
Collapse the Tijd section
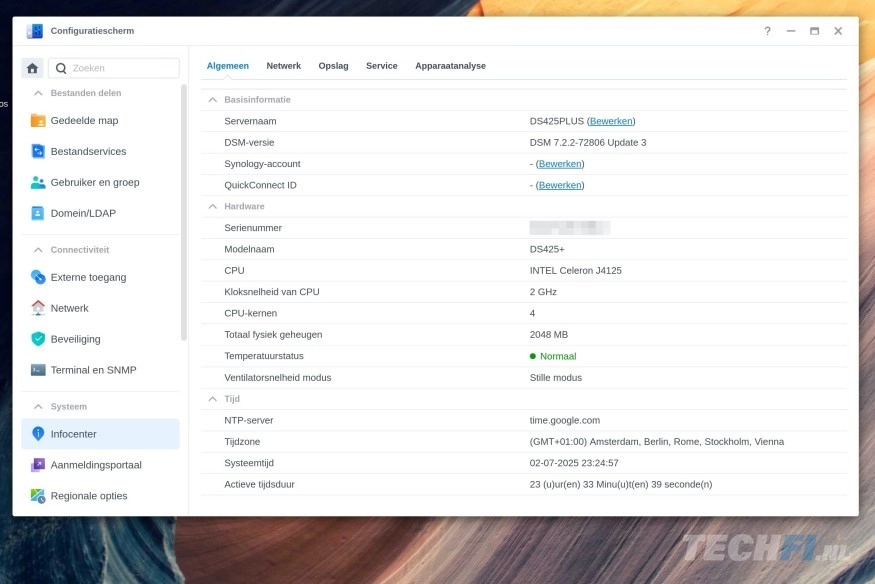point(213,399)
